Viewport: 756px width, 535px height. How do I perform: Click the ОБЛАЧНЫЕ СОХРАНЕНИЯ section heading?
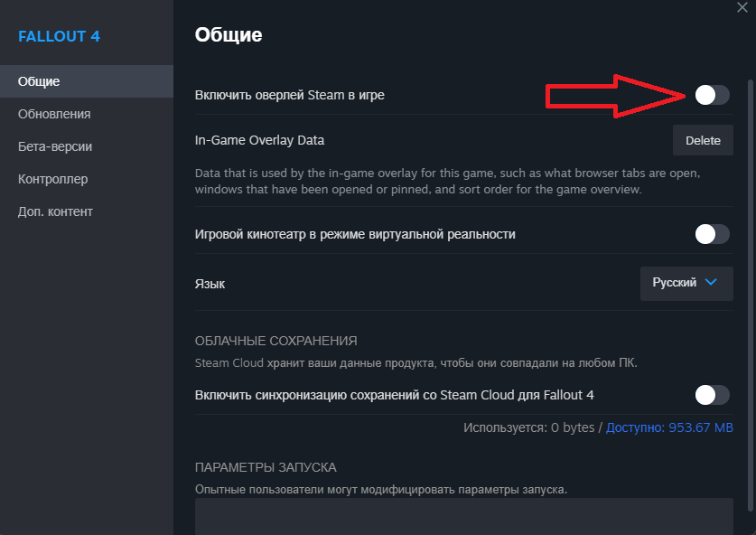(x=275, y=341)
